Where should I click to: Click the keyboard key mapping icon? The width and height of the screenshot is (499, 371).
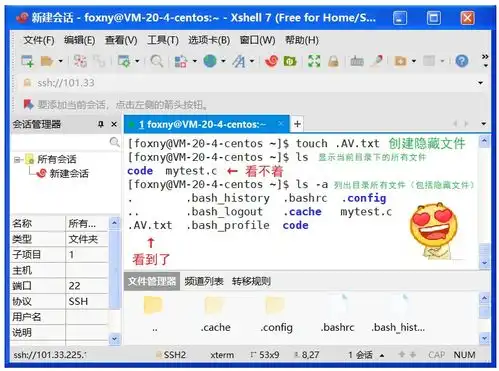357,61
